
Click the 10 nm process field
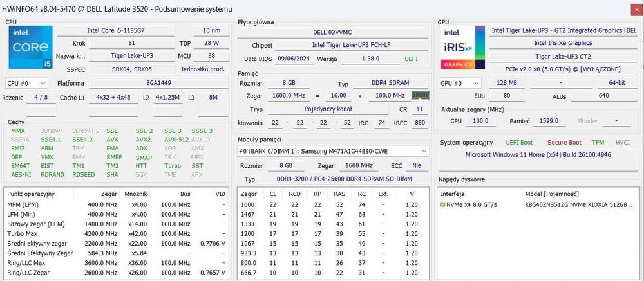point(211,30)
